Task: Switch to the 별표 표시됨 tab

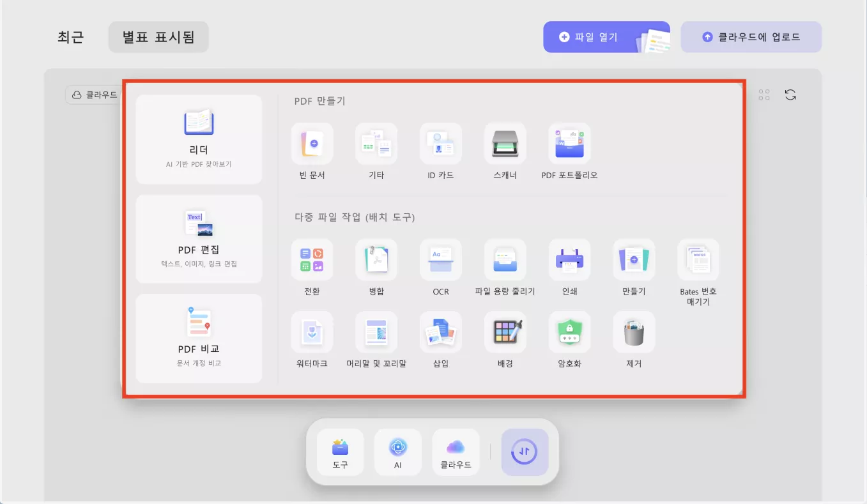Action: 158,36
